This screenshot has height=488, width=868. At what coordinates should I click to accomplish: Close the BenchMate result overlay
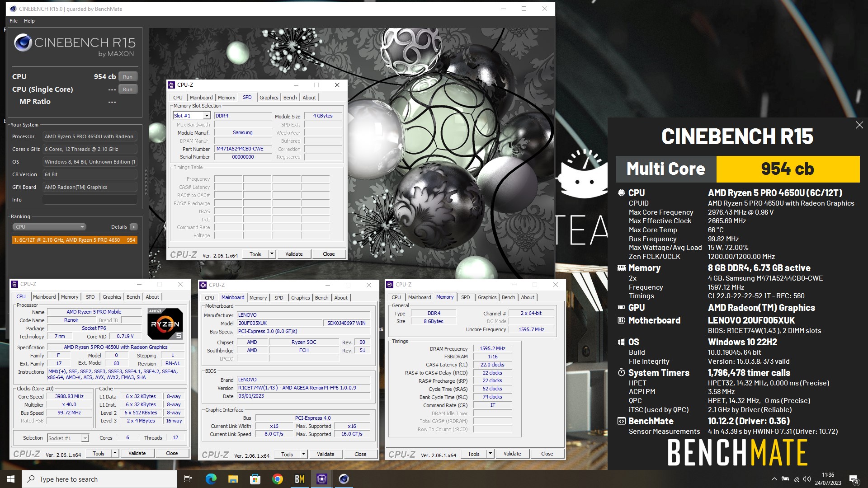point(859,125)
